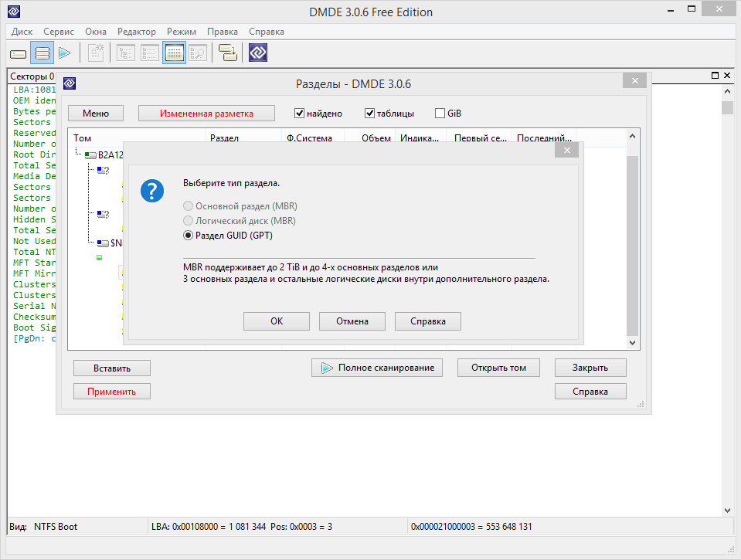
Task: Click partition list scrollbar up arrow
Action: tap(632, 136)
